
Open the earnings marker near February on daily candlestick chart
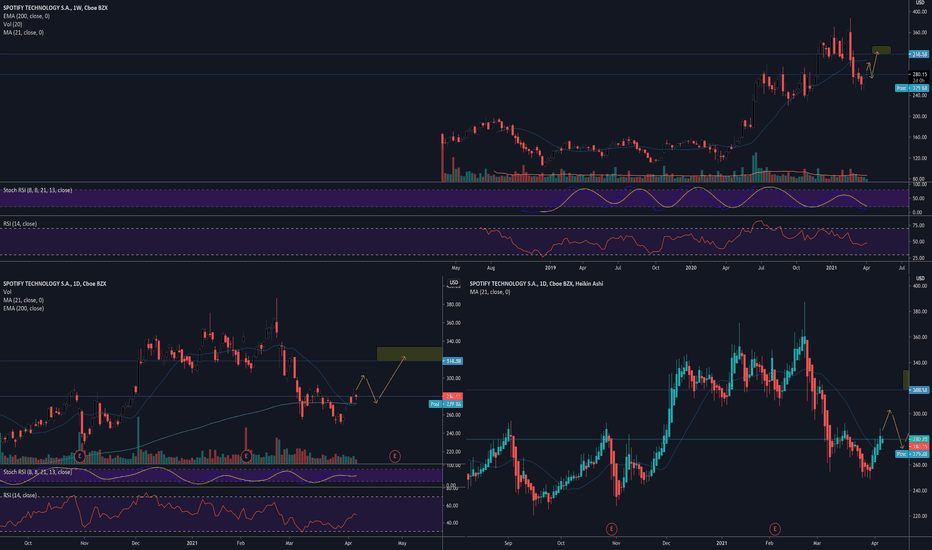[246, 457]
